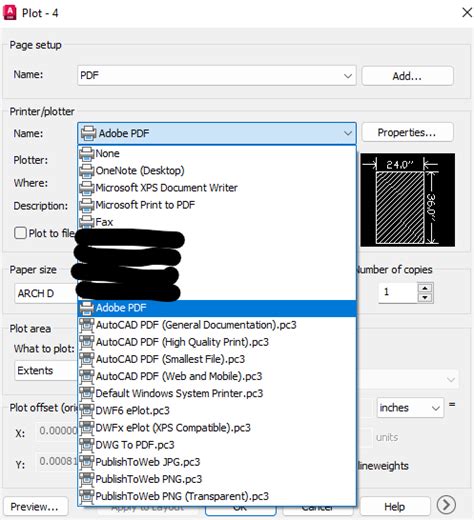Click the Help button
Viewport: 474px width, 520px height.
(x=395, y=506)
